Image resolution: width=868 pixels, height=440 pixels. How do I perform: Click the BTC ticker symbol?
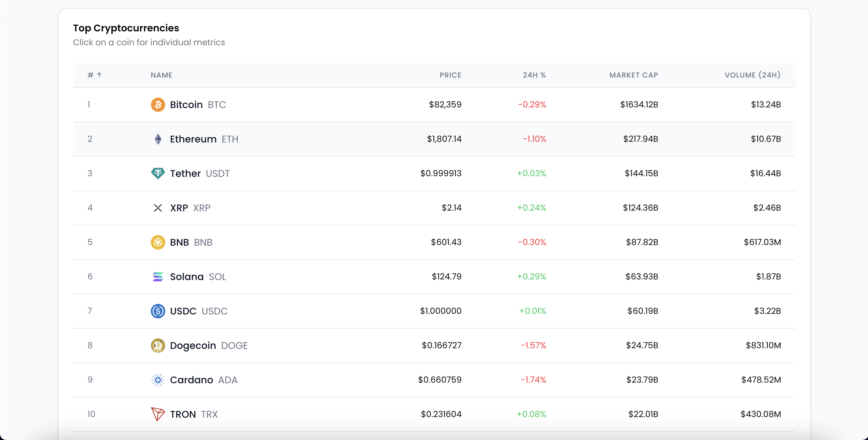(x=217, y=104)
